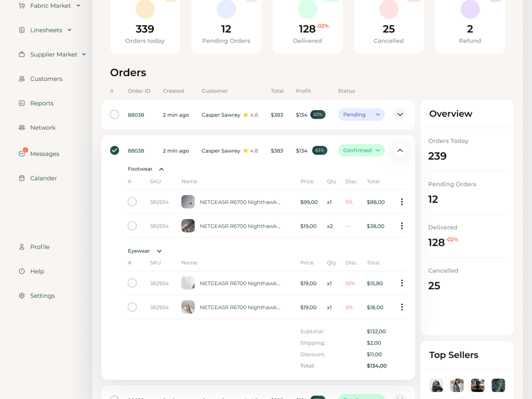The image size is (532, 399).
Task: Expand the Eyewear section chevron
Action: click(x=159, y=252)
